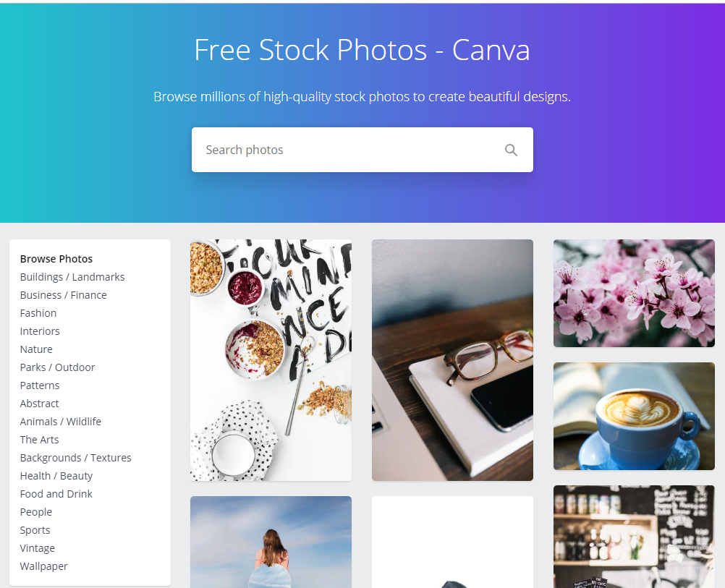Screen dimensions: 725x588
Task: Select Food and Drink category
Action: tap(56, 494)
